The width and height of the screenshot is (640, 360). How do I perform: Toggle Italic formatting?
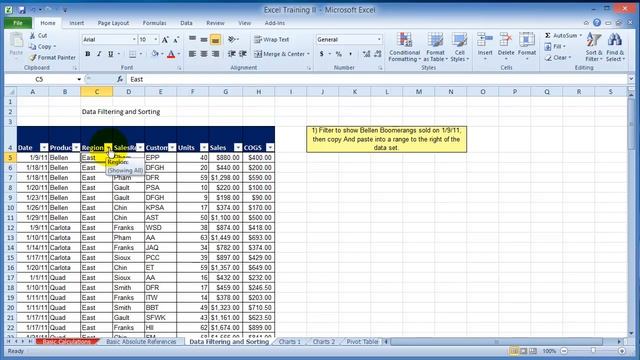[99, 54]
